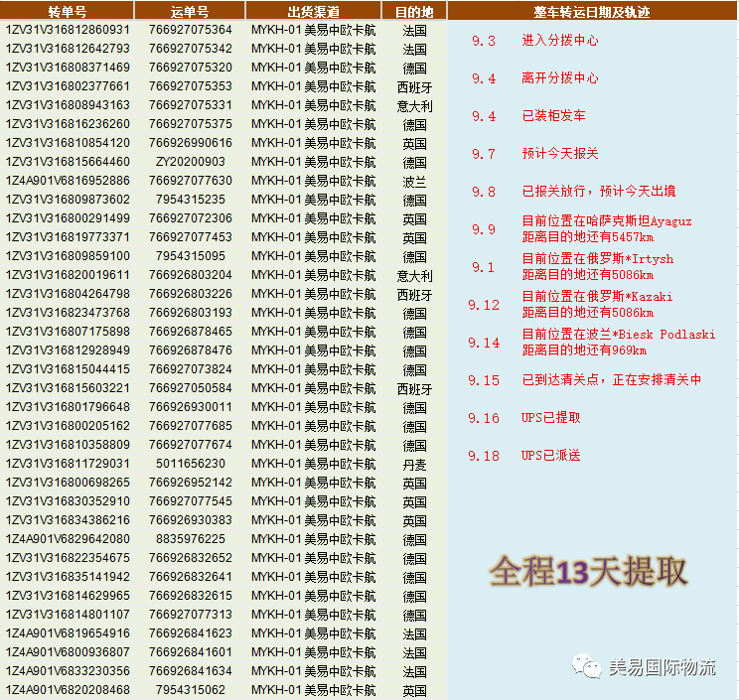739x700 pixels.
Task: Select cell 1ZV31V316814801107
Action: click(x=68, y=614)
